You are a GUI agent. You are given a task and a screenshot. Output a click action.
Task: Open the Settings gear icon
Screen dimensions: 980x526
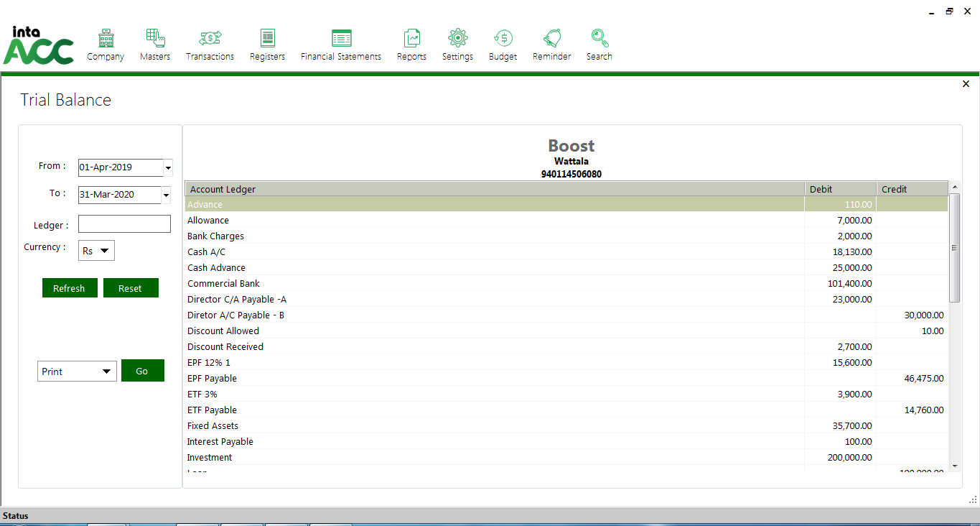coord(457,39)
